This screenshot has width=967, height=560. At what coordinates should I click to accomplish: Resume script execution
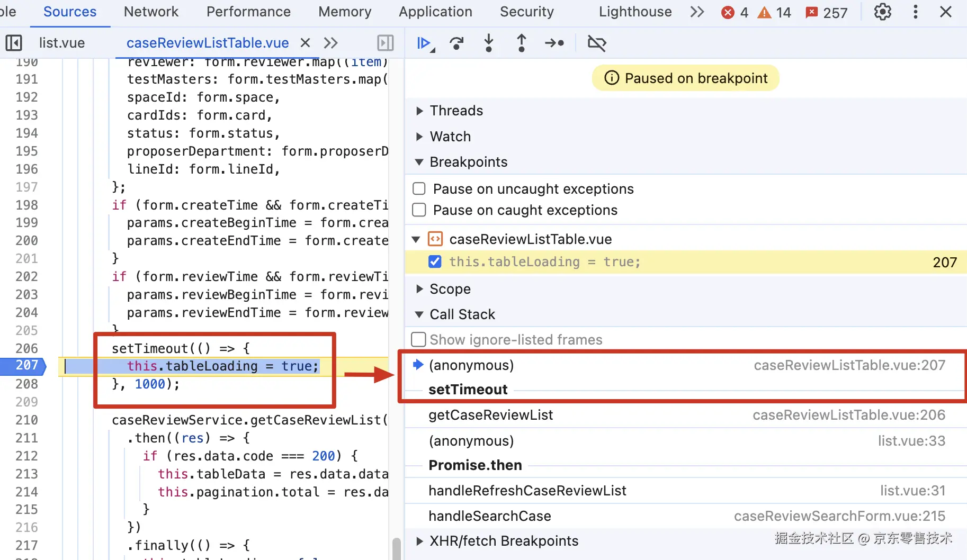point(423,43)
